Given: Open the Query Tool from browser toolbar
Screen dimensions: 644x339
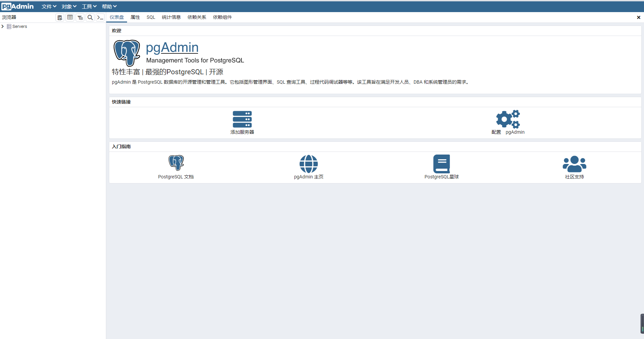Looking at the screenshot, I should point(60,17).
